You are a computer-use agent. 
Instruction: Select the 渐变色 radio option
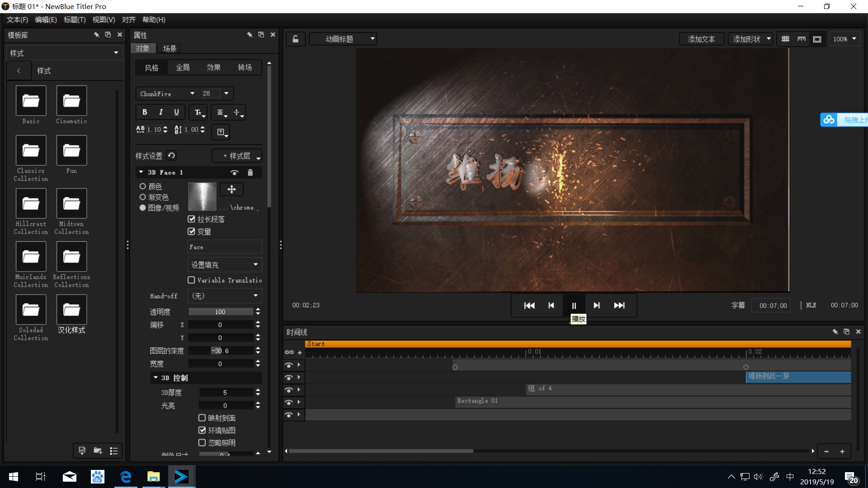[143, 197]
